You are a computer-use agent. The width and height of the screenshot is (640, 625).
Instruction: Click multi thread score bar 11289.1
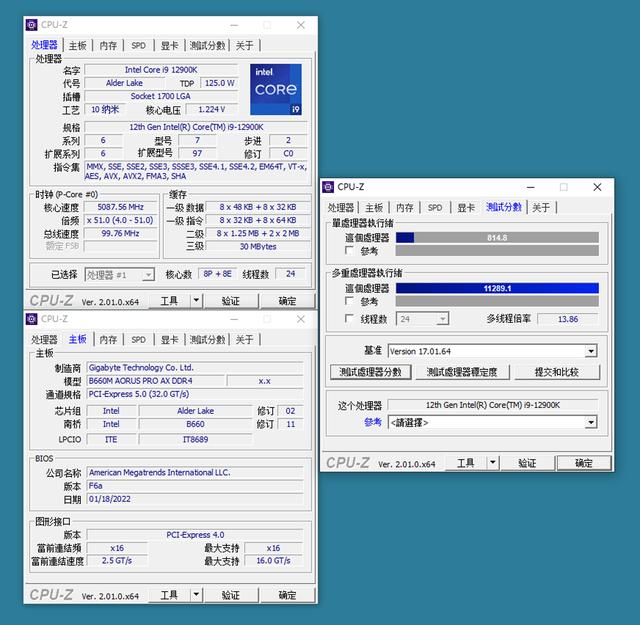tap(497, 288)
